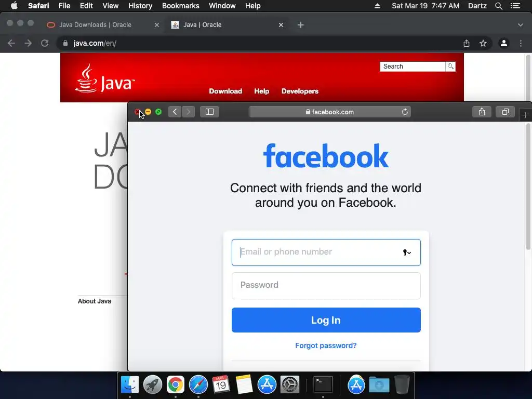
Task: Go forward in the Java browser window
Action: pyautogui.click(x=28, y=43)
